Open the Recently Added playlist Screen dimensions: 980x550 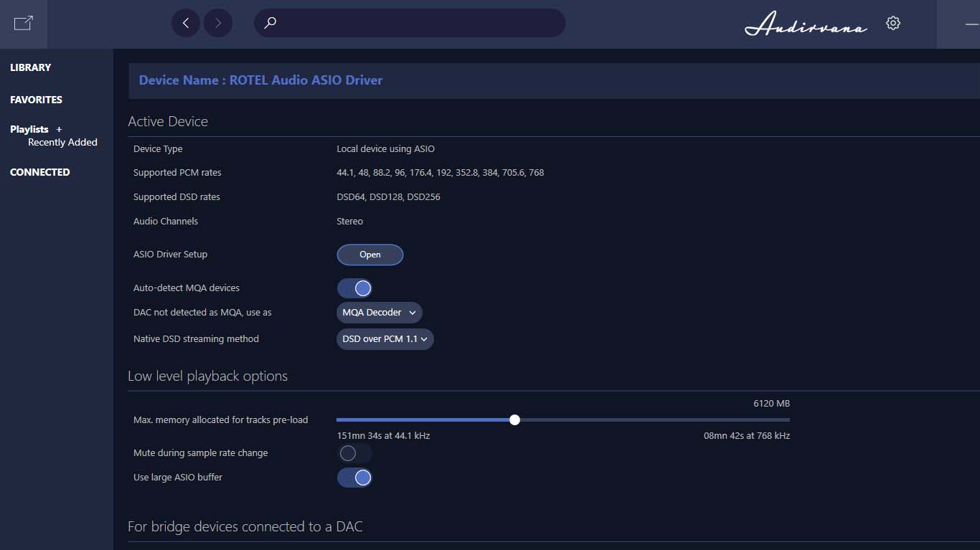pos(62,143)
